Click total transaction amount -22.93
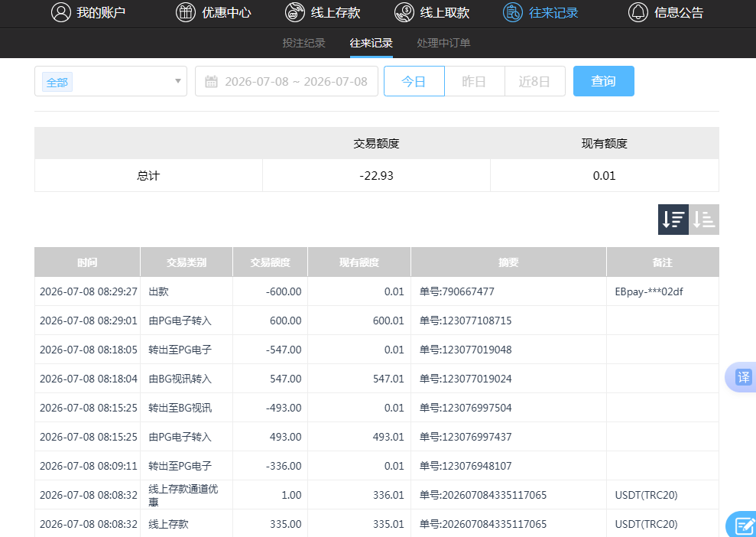The height and width of the screenshot is (537, 756). [x=377, y=176]
